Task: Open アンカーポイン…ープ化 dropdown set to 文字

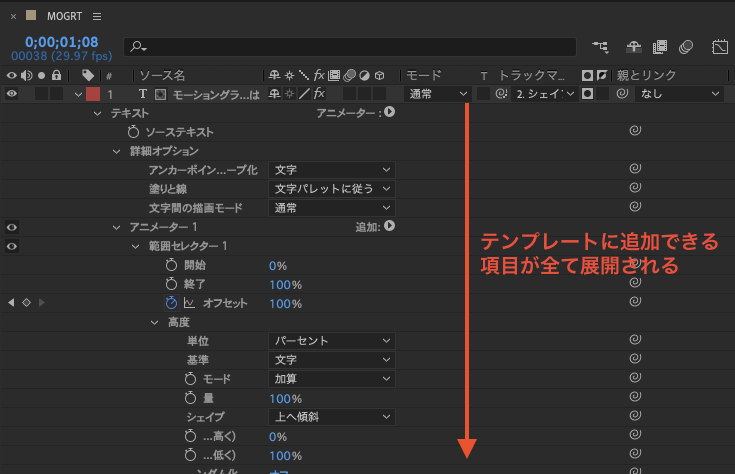Action: (x=332, y=170)
